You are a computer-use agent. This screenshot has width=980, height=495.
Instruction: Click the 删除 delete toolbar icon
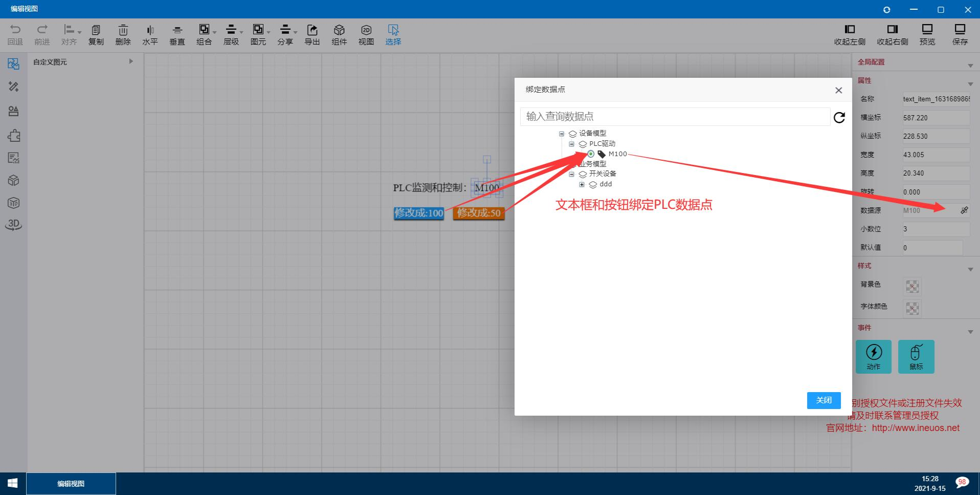click(x=123, y=35)
